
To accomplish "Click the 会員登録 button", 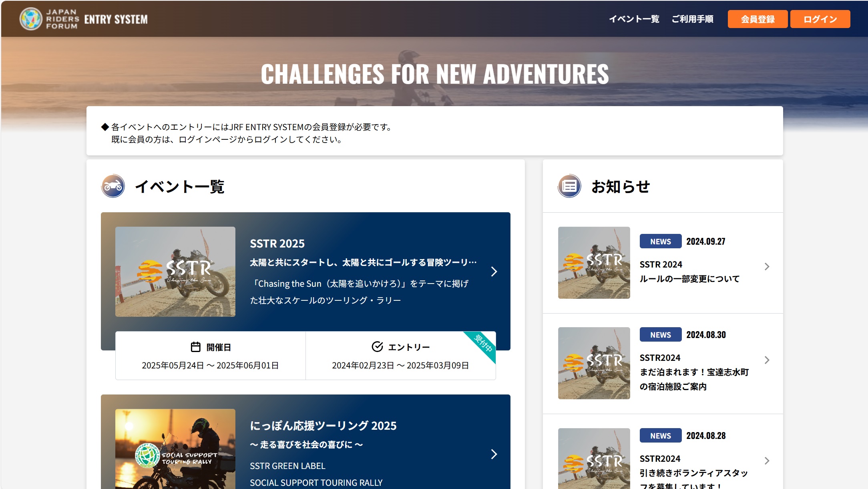I will (757, 19).
